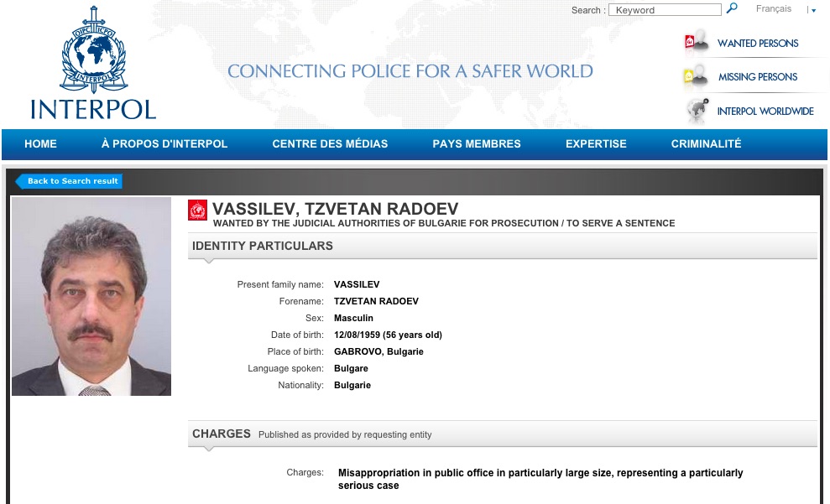Go back to search result
The image size is (830, 504).
(70, 181)
